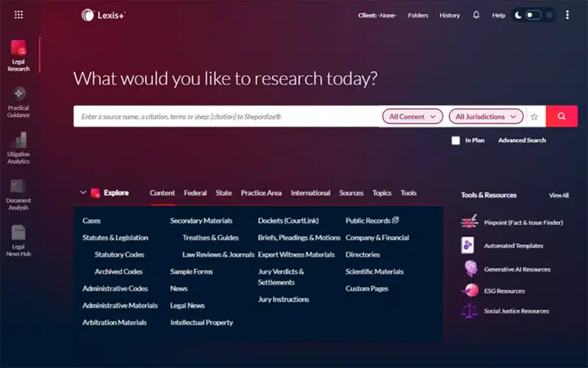Click the notifications bell icon
The height and width of the screenshot is (368, 588).
click(x=476, y=15)
